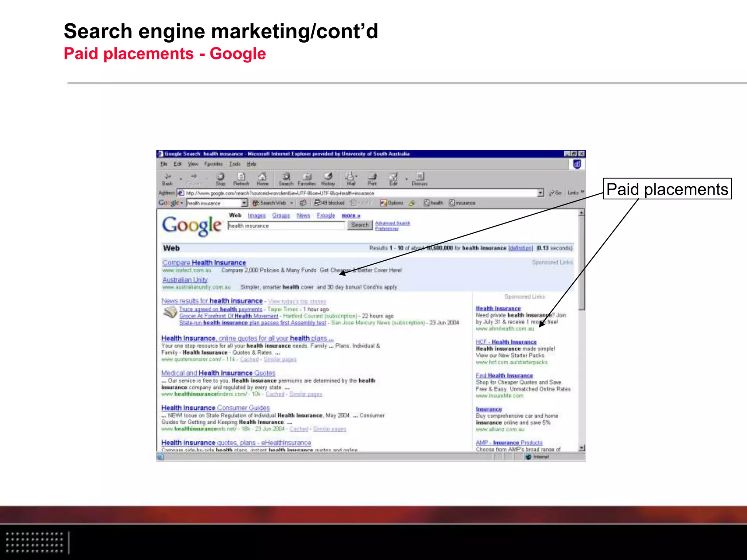
Task: Open Google Toolbar Options
Action: (391, 203)
